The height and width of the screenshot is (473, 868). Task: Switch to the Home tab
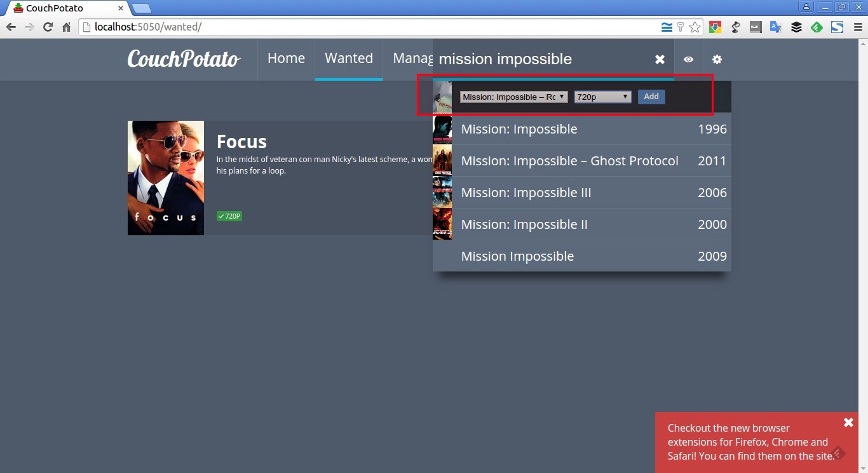pyautogui.click(x=286, y=58)
